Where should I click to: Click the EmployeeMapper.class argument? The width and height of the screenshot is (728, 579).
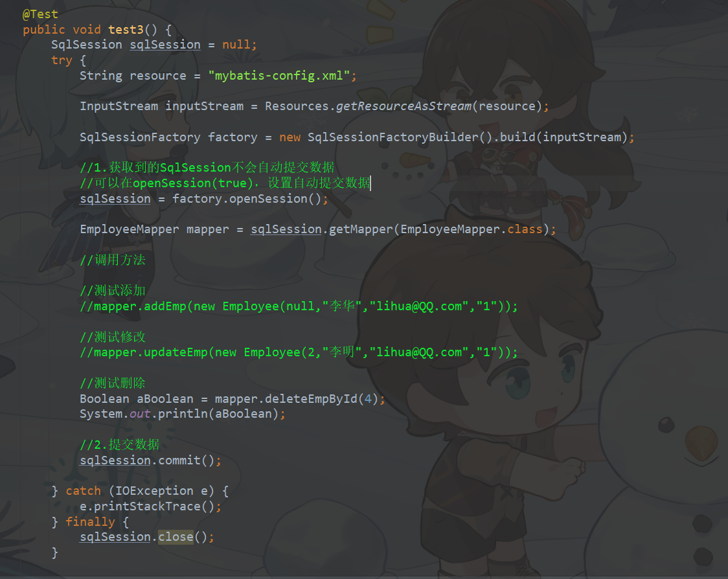(472, 229)
